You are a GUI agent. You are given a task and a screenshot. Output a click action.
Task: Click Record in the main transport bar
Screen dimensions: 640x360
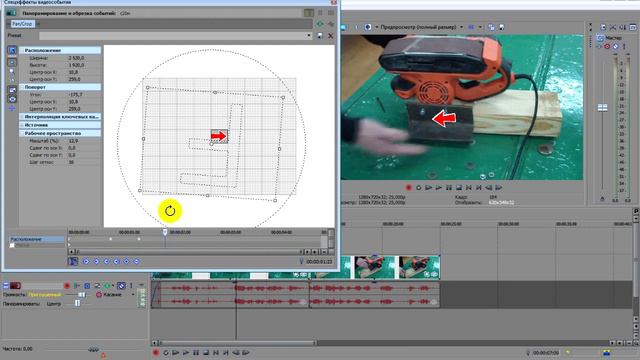click(156, 353)
